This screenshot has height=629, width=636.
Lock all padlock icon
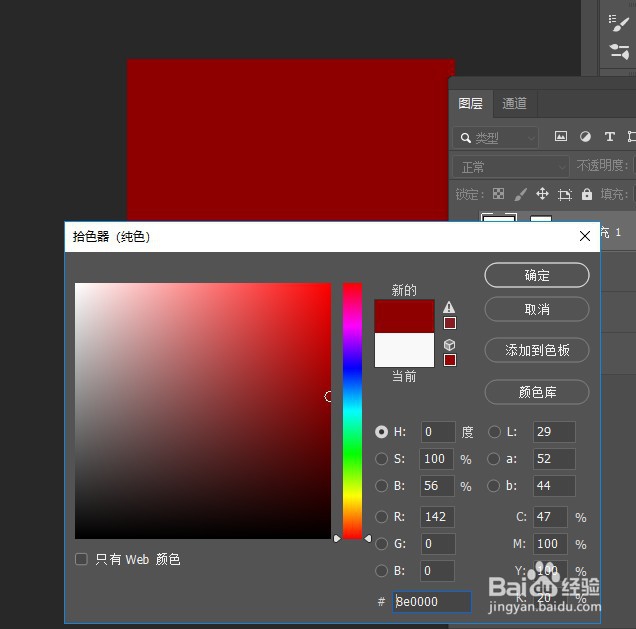(x=587, y=194)
